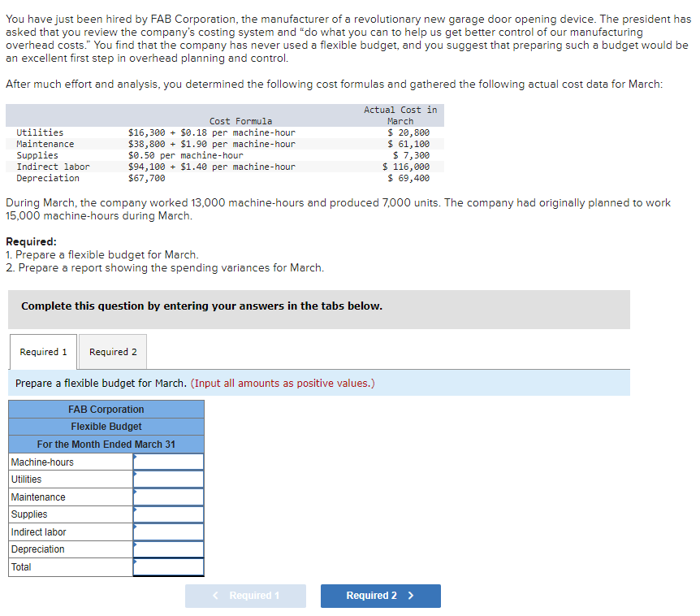Image resolution: width=700 pixels, height=616 pixels.
Task: Click the Actual Cost in March header
Action: point(400,115)
